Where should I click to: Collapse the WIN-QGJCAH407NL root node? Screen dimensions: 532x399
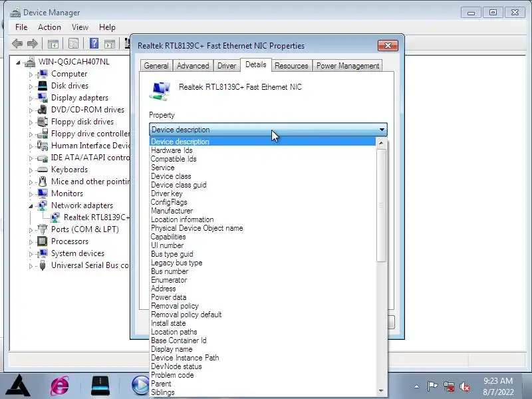pos(18,63)
